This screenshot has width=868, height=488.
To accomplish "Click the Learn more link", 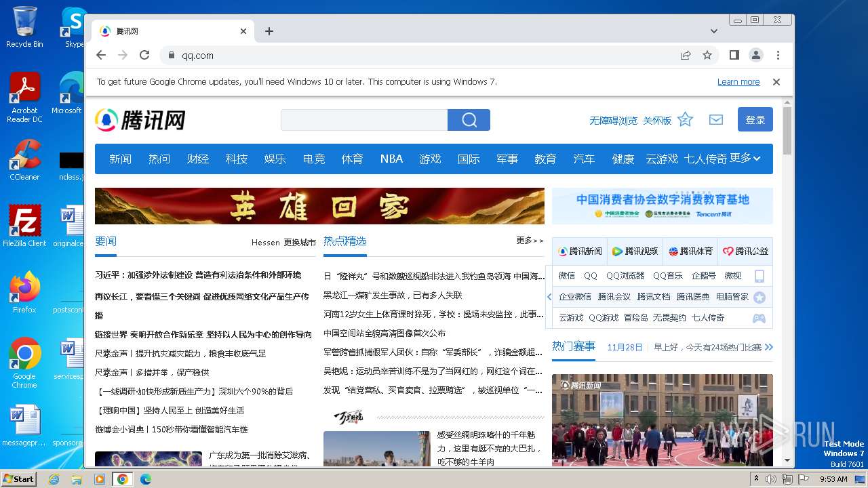I will click(738, 82).
